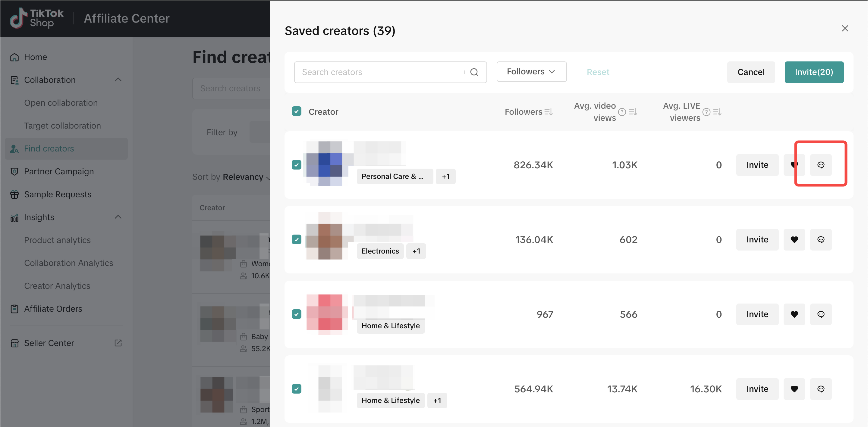
Task: Sort by Avg. LIVE viewers icon
Action: click(717, 112)
